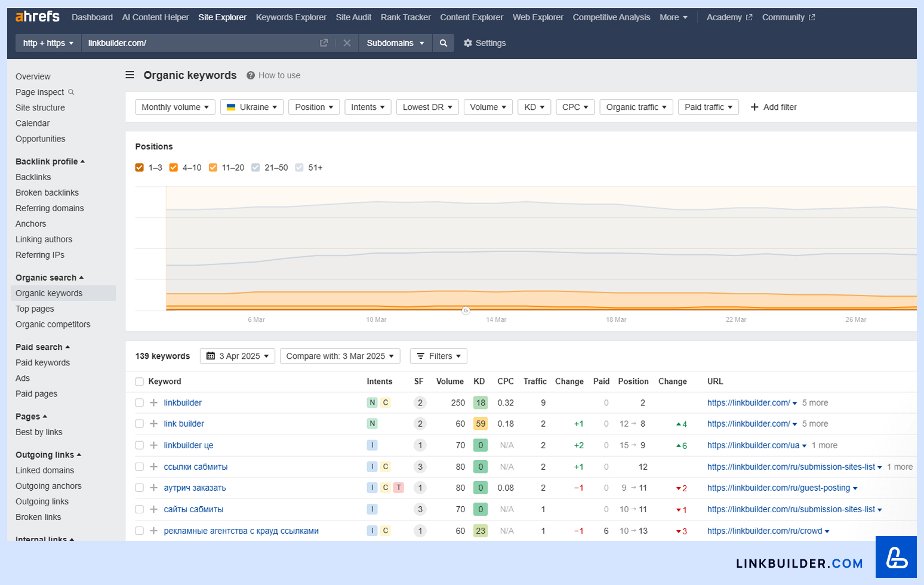Click the T intent badge for аутрич заказать

(399, 488)
